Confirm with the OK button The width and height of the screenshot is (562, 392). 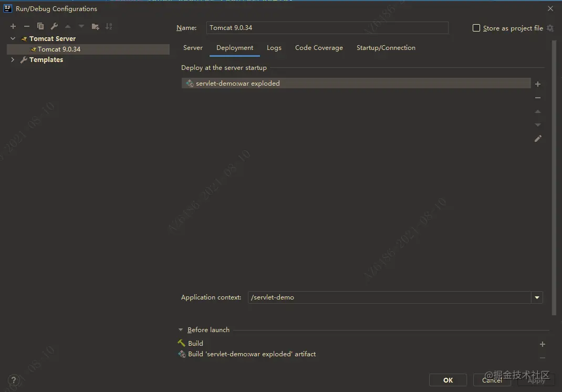coord(448,380)
